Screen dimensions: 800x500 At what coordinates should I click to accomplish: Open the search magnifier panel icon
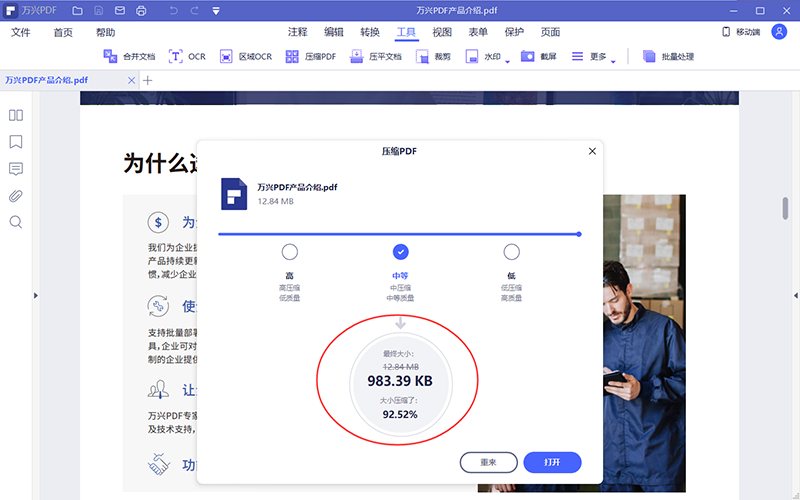16,222
